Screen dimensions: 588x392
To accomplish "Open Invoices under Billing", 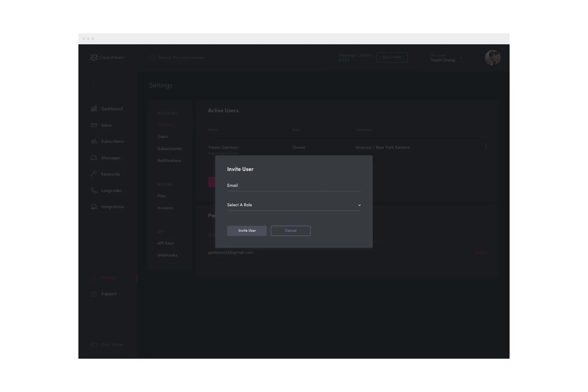I will tap(165, 208).
